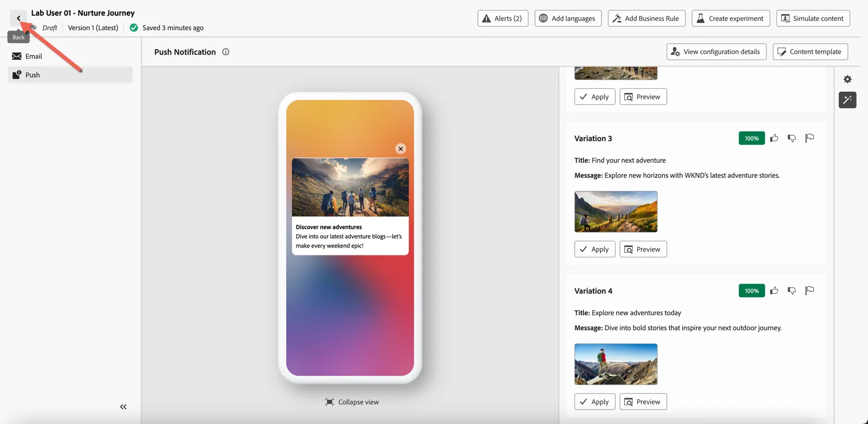Screen dimensions: 868x424
Task: Click Collapse view below the phone
Action: [x=352, y=402]
